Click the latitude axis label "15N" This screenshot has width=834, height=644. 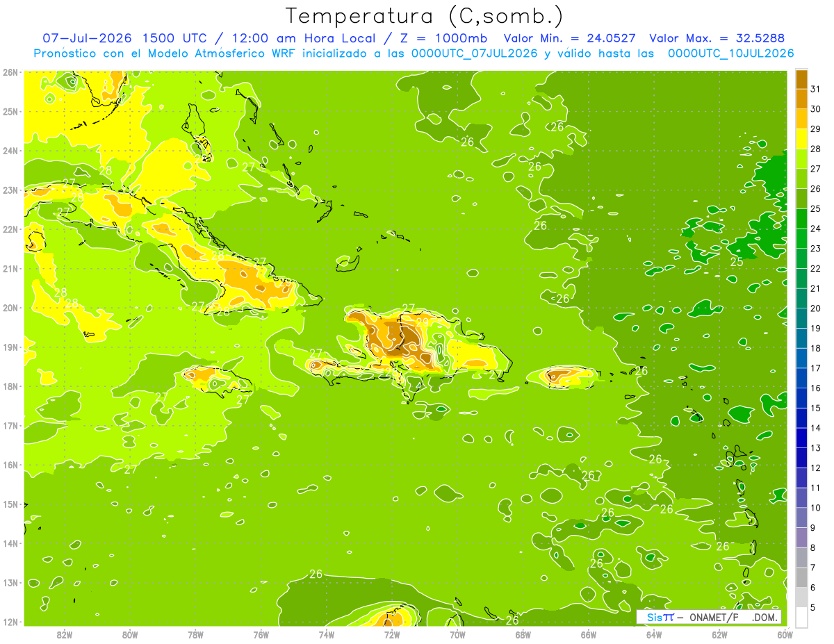(10, 504)
